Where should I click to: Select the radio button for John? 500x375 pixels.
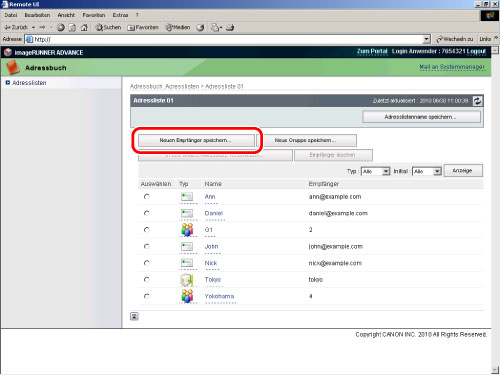[x=146, y=246]
